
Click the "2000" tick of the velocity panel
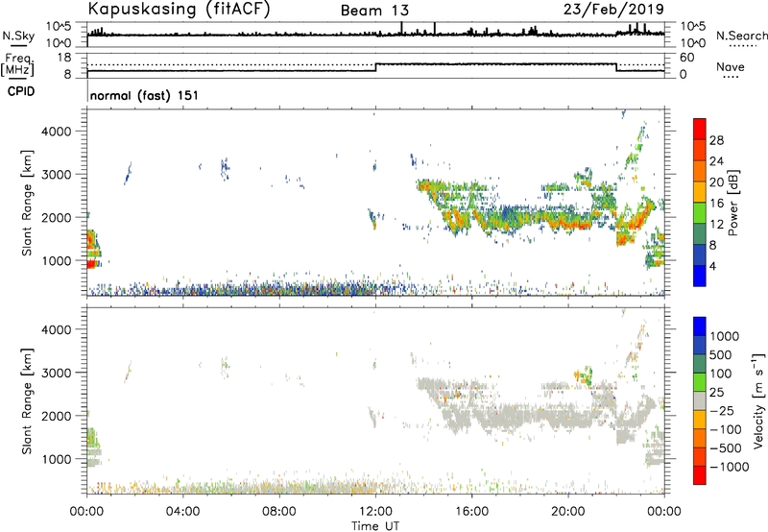click(57, 416)
